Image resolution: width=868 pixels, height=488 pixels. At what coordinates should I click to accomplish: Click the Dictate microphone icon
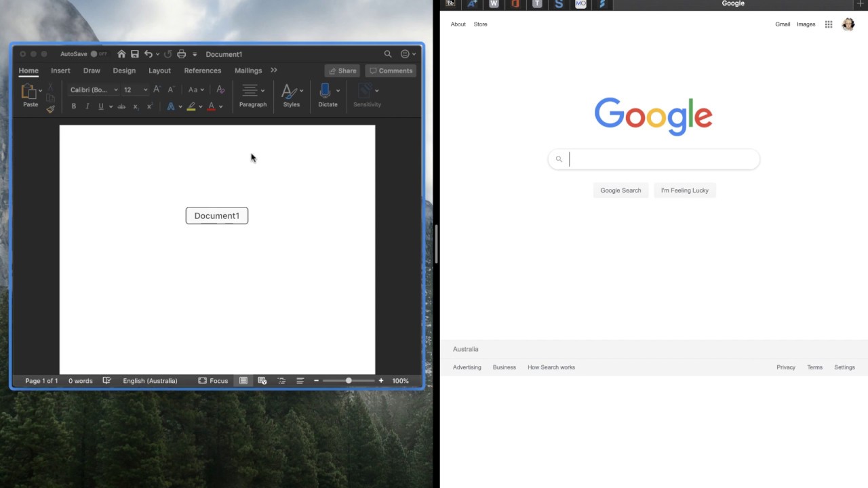(325, 91)
